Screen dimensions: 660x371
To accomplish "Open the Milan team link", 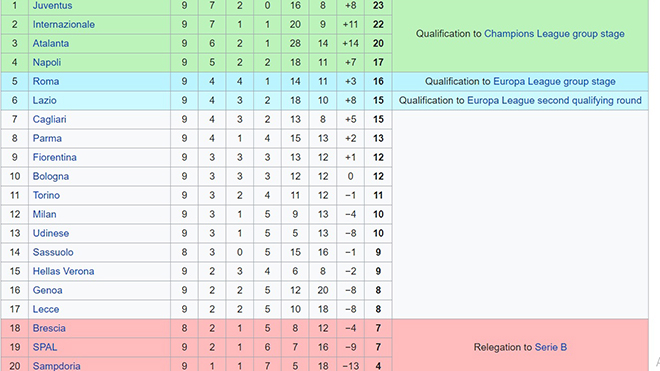I will [44, 214].
